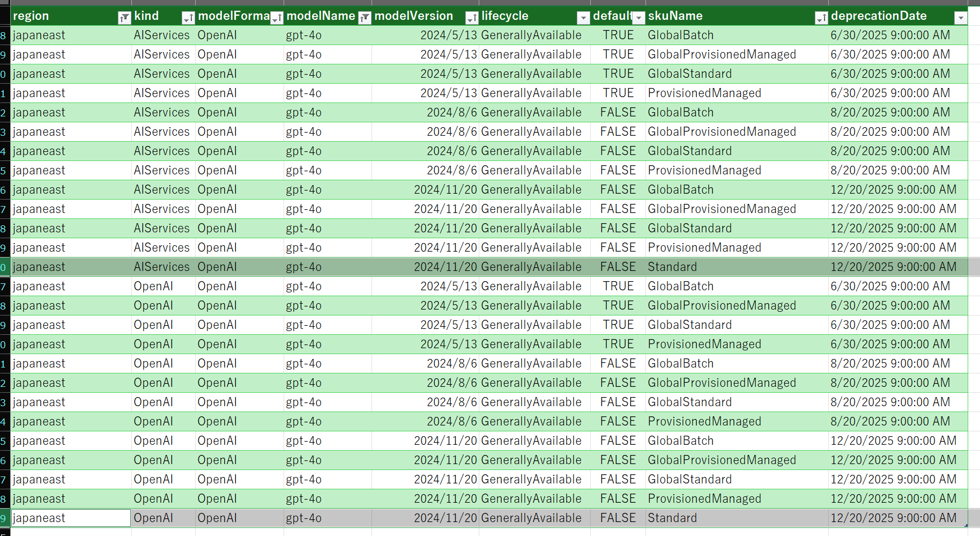980x536 pixels.
Task: Open the modelFormat column filter button
Action: [277, 18]
